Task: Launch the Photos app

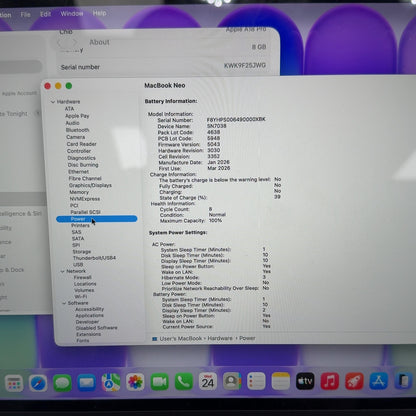Action: (135, 382)
